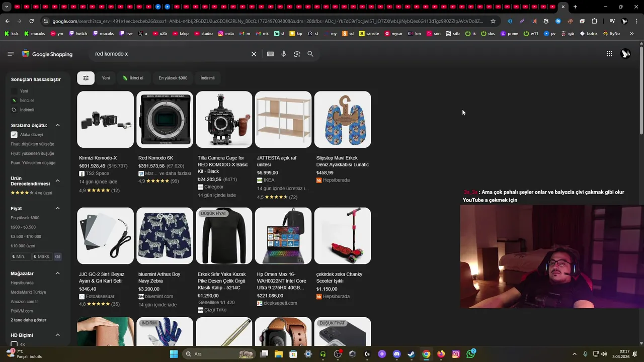Sort by Fiyat: düşükten yükseğe
Viewport: 644px width, 362px height.
click(32, 144)
